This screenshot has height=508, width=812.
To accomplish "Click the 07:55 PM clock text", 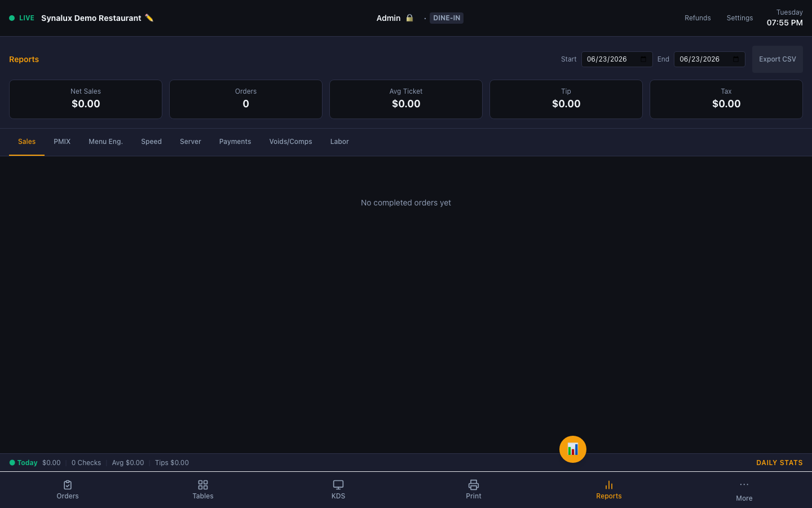I will pos(784,23).
